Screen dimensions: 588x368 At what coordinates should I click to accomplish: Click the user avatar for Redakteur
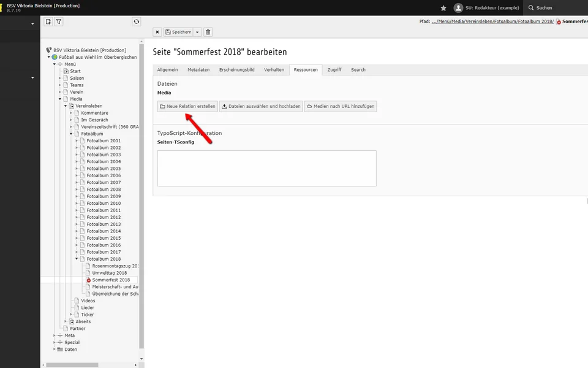[458, 8]
